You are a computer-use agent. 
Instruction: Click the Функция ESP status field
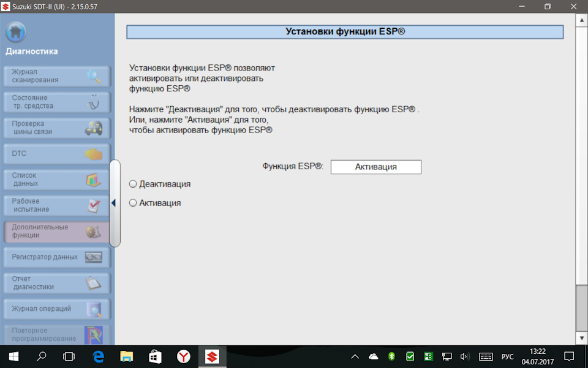click(375, 167)
